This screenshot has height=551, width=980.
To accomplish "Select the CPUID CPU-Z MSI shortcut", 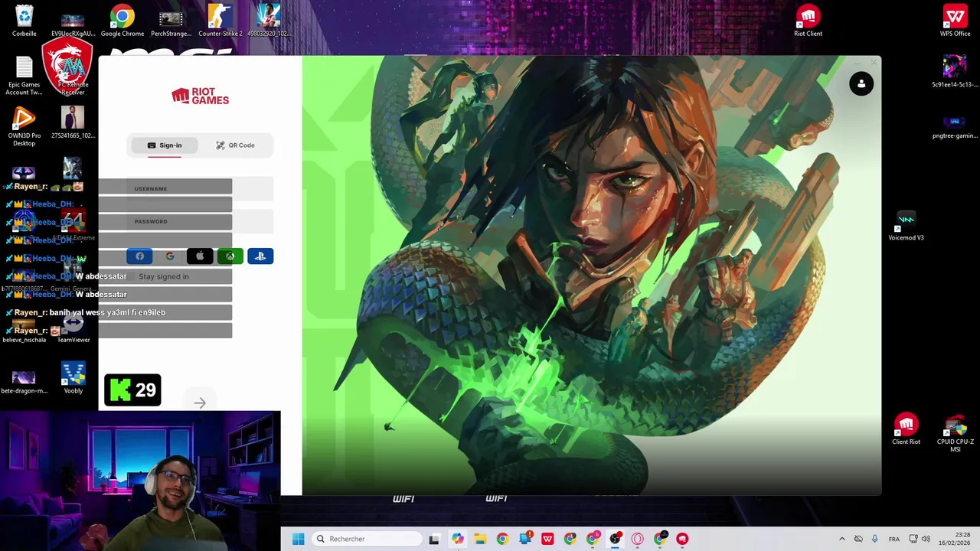I will click(x=955, y=433).
